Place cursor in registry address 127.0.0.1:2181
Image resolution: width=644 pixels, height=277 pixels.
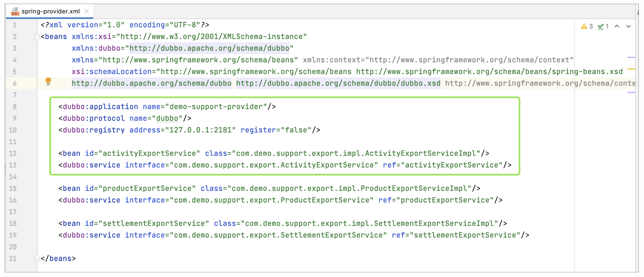(x=200, y=130)
